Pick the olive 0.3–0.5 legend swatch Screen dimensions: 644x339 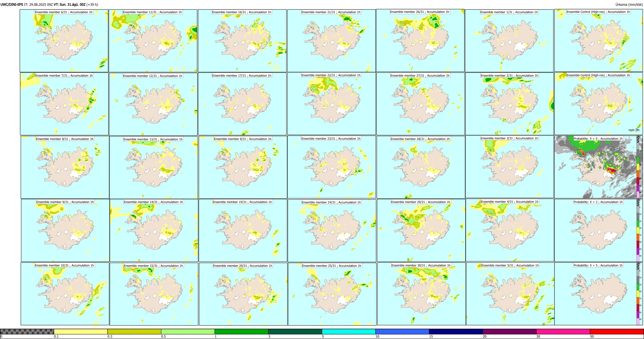[134, 332]
